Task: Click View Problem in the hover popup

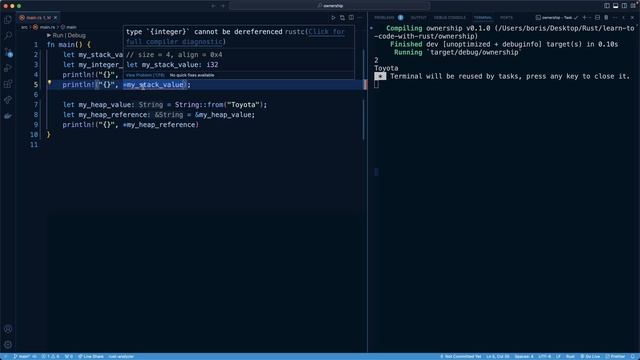Action: pyautogui.click(x=145, y=75)
